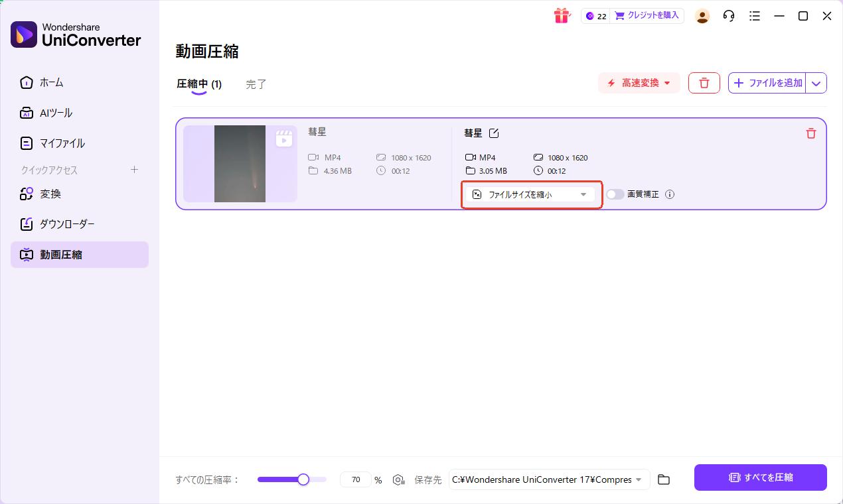Image resolution: width=843 pixels, height=504 pixels.
Task: Click the video thumbnail of 彗星
Action: click(240, 164)
